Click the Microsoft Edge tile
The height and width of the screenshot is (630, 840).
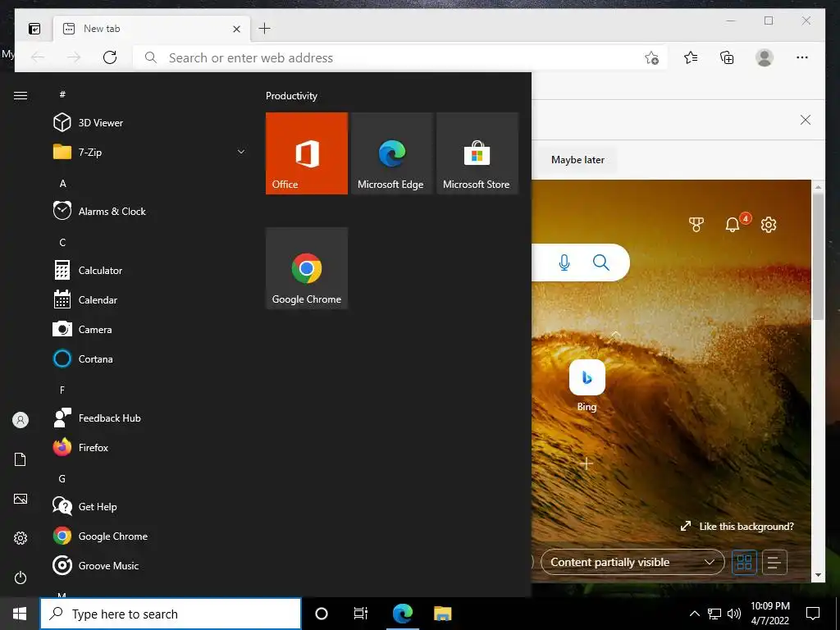pyautogui.click(x=391, y=153)
